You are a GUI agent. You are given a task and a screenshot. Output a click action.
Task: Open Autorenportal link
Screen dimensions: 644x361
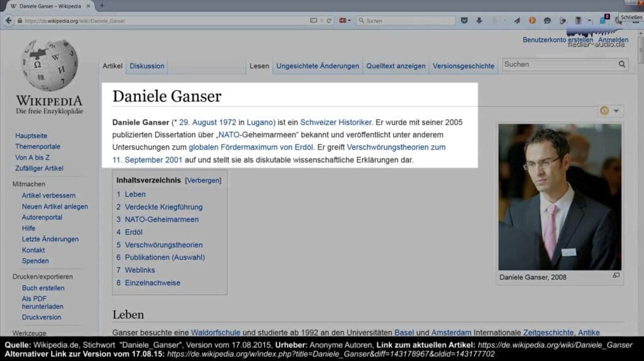point(42,217)
